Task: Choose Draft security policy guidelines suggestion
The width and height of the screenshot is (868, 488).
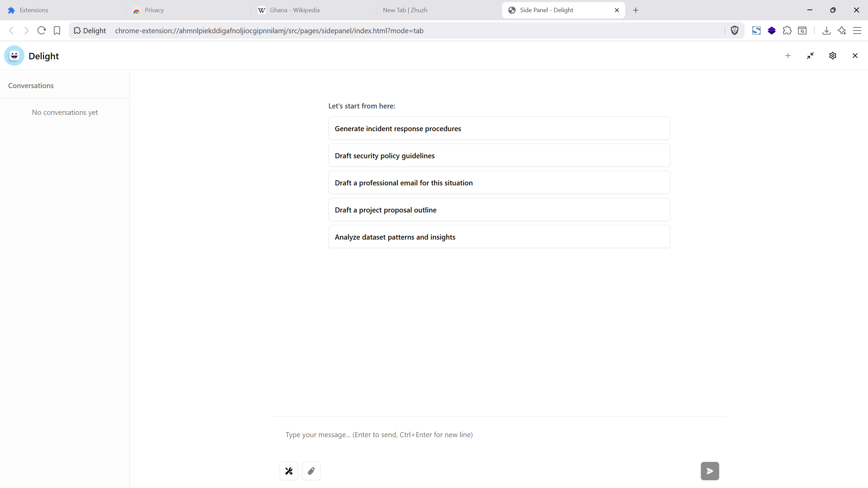Action: click(499, 156)
